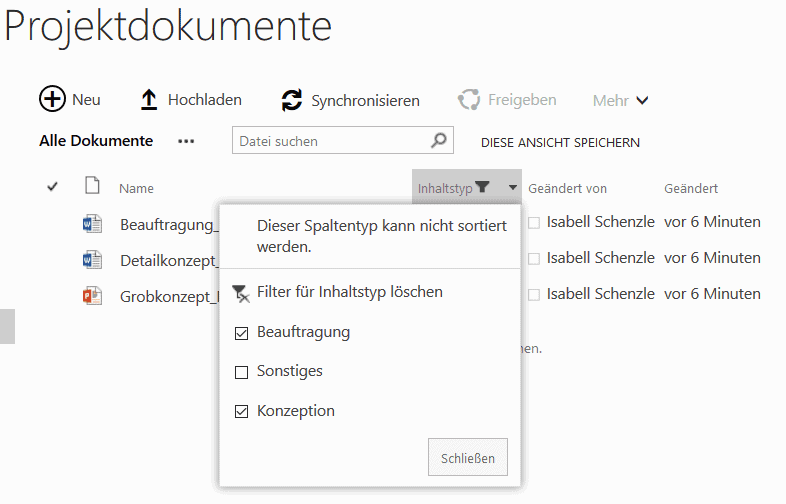Select Filter für Inhaltstyp löschen
This screenshot has height=504, width=786.
point(349,292)
